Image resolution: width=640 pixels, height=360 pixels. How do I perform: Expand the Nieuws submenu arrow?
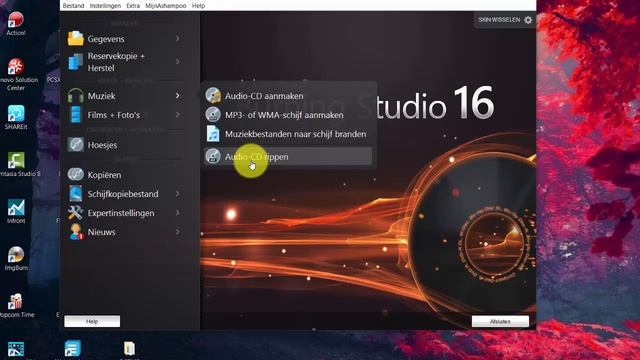pos(178,232)
